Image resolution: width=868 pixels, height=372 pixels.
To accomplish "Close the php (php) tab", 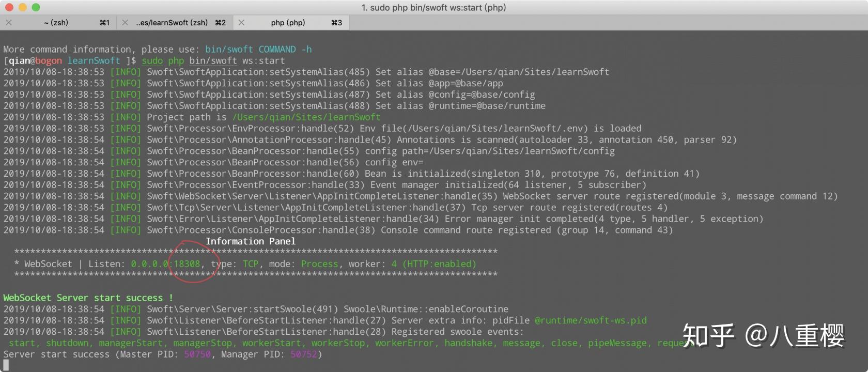I will point(241,23).
